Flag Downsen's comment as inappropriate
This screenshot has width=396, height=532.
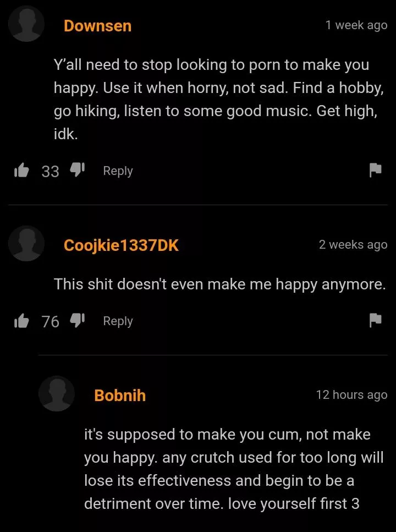click(375, 171)
